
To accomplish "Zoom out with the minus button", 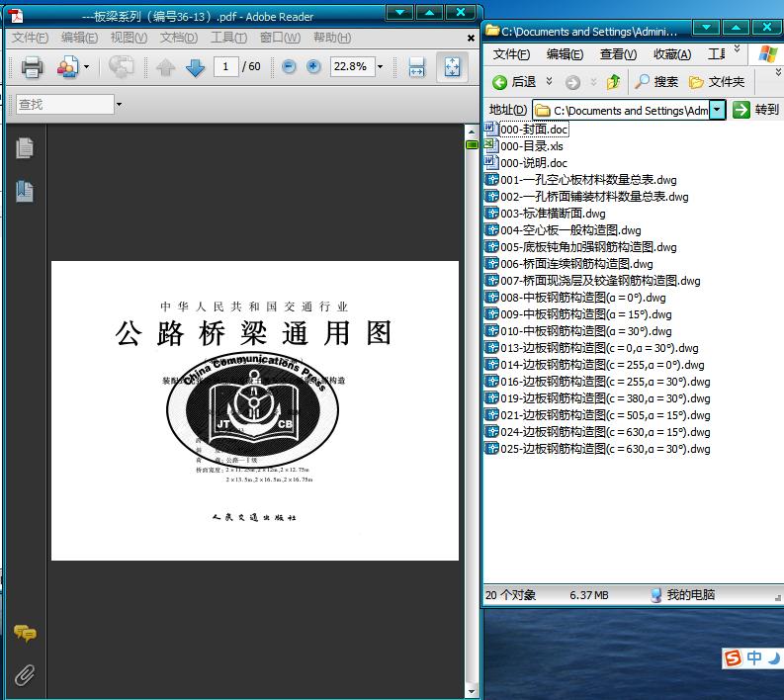I will (289, 66).
